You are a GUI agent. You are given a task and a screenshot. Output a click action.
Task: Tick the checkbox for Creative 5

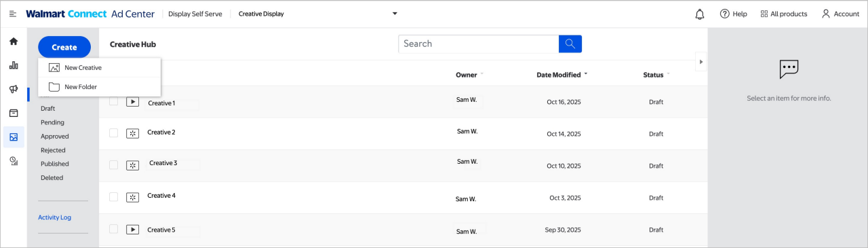click(x=114, y=229)
